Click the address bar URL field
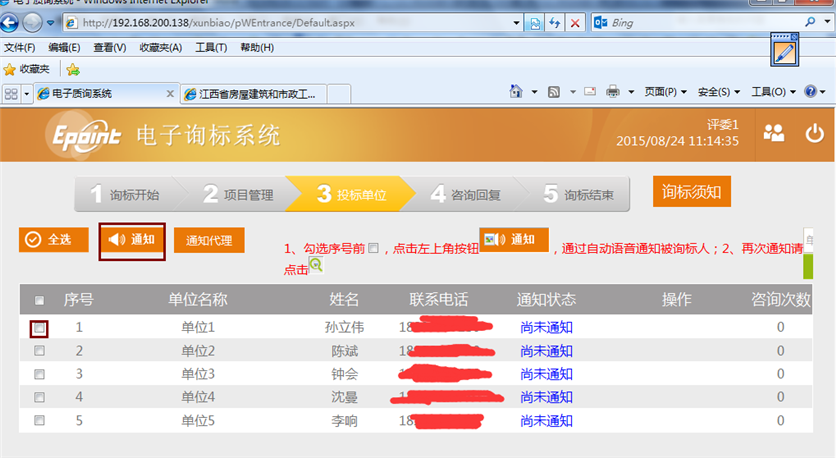Screen dimensions: 836x458 [x=288, y=23]
